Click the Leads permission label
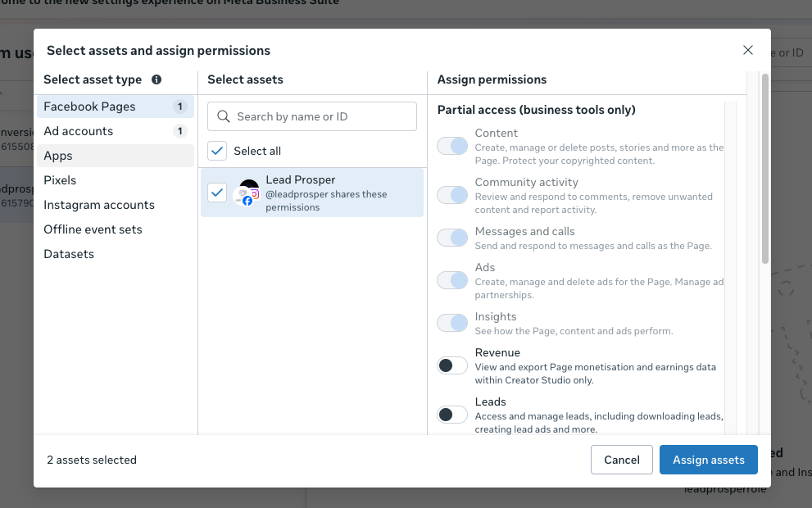 491,401
